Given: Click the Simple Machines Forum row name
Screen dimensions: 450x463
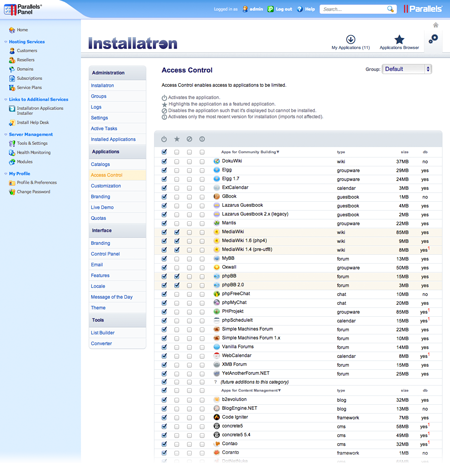Looking at the screenshot, I should point(247,329).
